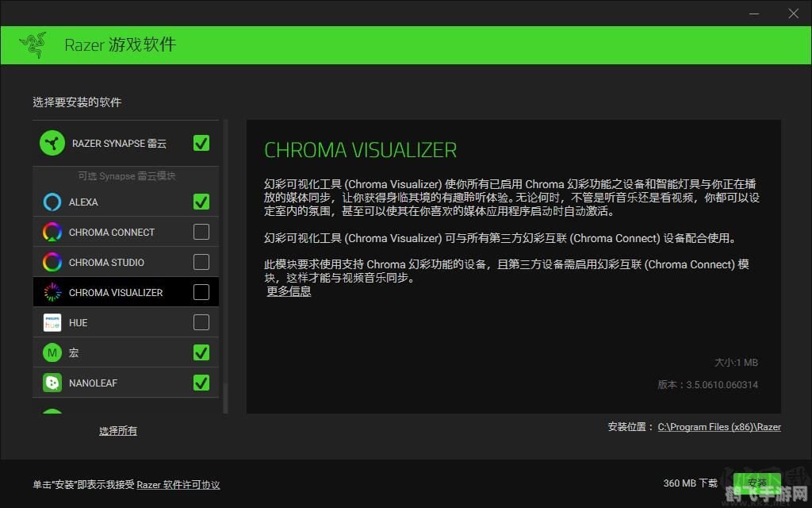Click the green 安装 install button
This screenshot has height=508, width=812.
coord(758,483)
